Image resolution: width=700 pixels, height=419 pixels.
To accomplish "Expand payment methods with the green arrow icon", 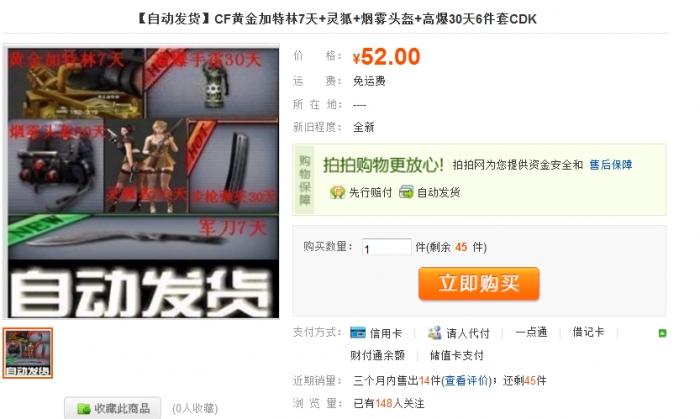I will click(662, 333).
